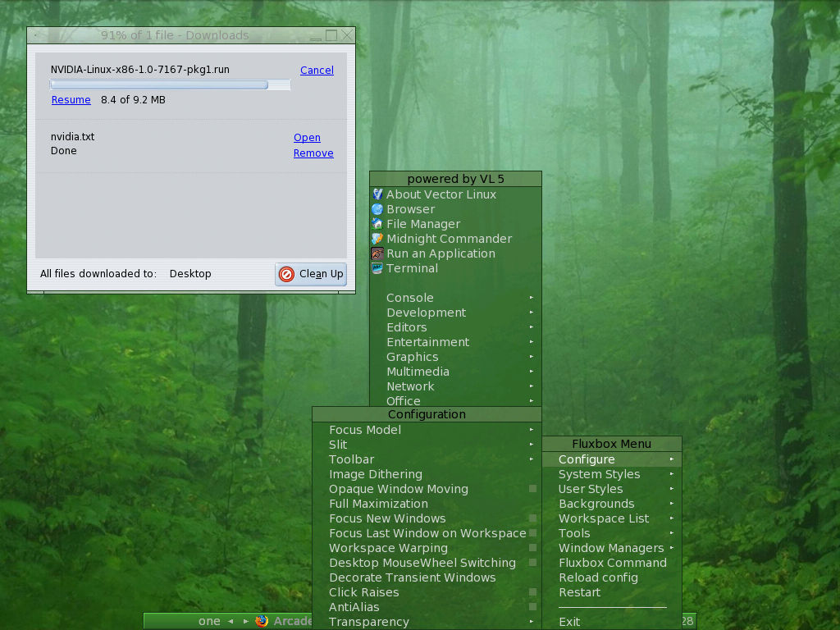Click previous workspace arrow in toolbar

click(231, 622)
